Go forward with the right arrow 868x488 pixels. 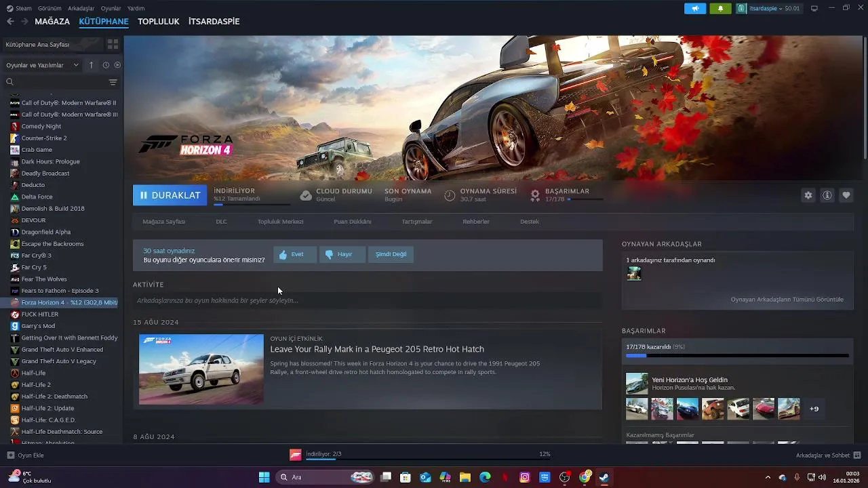pos(24,21)
